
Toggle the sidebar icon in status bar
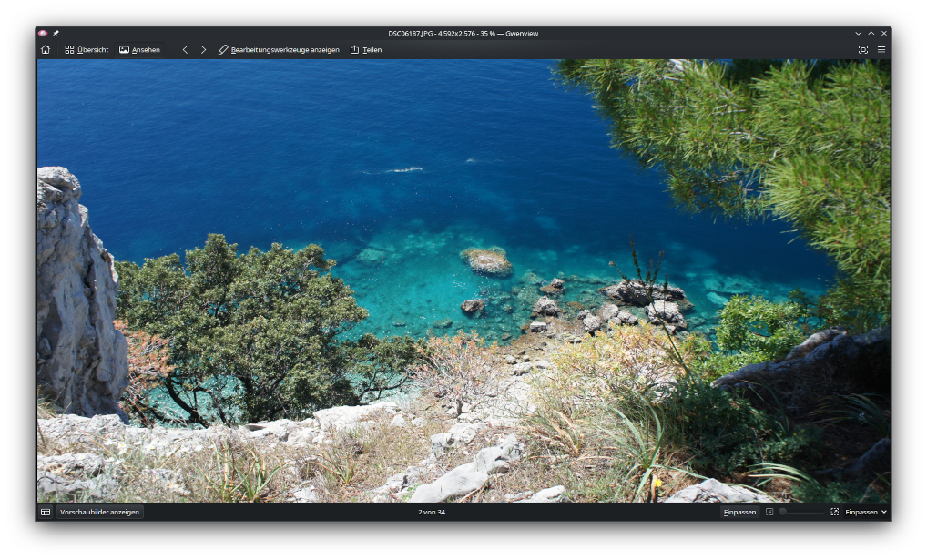(x=46, y=513)
